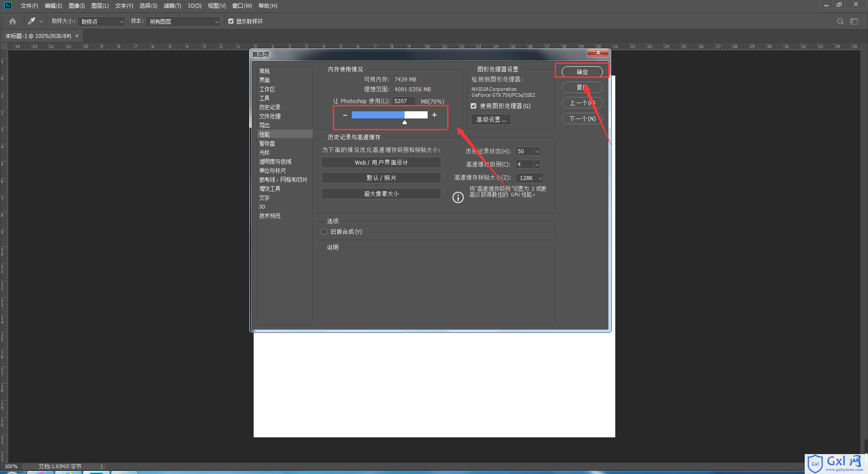Image resolution: width=868 pixels, height=474 pixels.
Task: Click the plus icon of memory slider
Action: click(x=434, y=115)
